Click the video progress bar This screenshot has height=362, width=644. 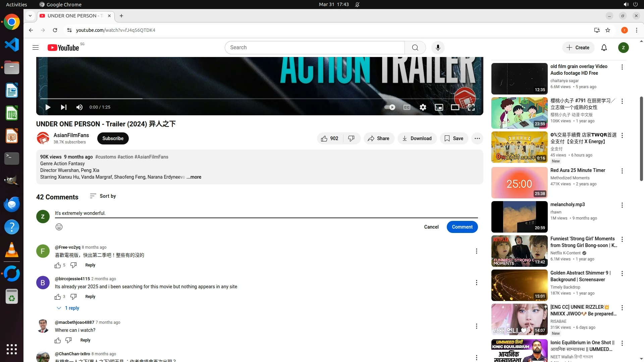point(235,99)
